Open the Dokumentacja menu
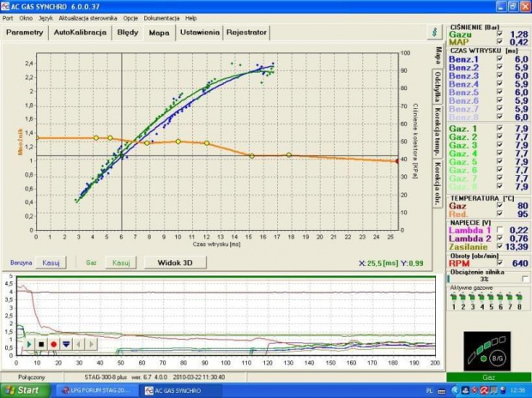 tap(161, 17)
